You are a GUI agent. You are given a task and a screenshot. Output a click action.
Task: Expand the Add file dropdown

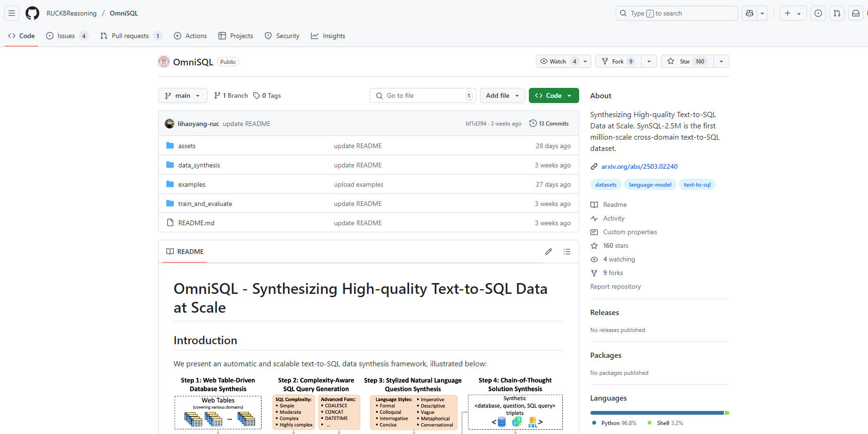click(503, 95)
